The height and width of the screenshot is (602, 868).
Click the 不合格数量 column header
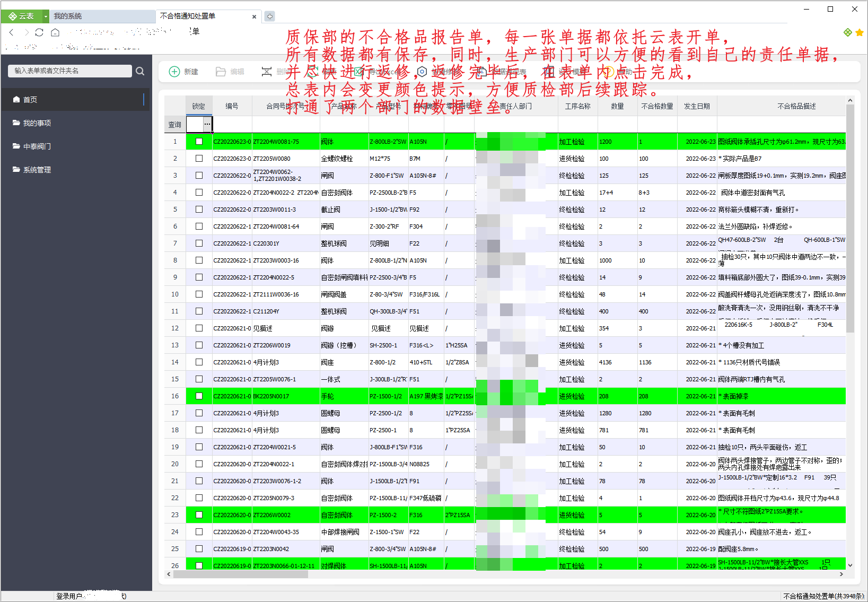tap(657, 106)
